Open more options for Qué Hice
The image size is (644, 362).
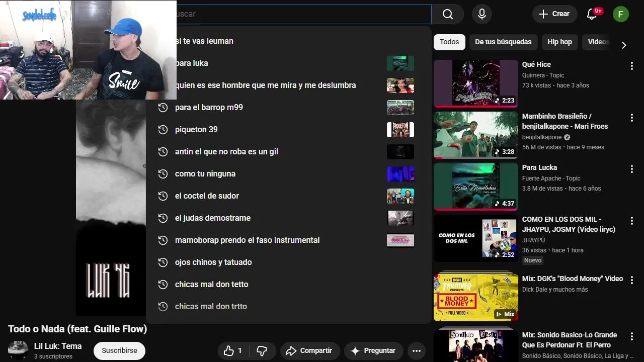tap(631, 66)
